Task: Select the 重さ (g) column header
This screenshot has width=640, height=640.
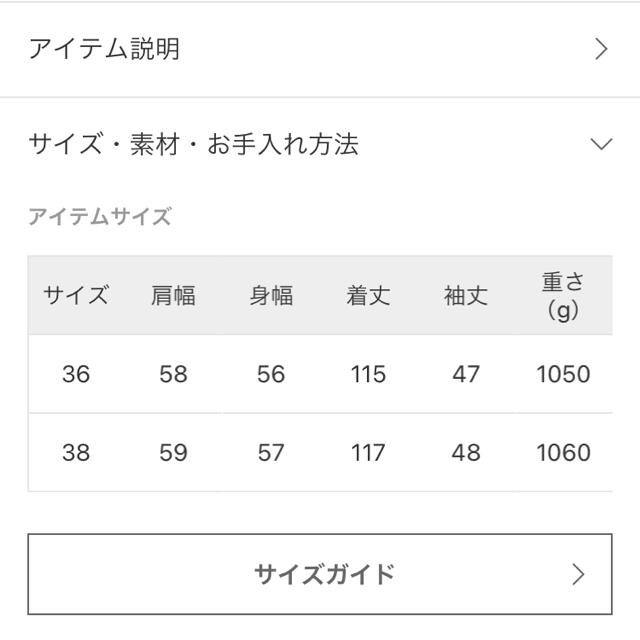Action: pos(563,296)
